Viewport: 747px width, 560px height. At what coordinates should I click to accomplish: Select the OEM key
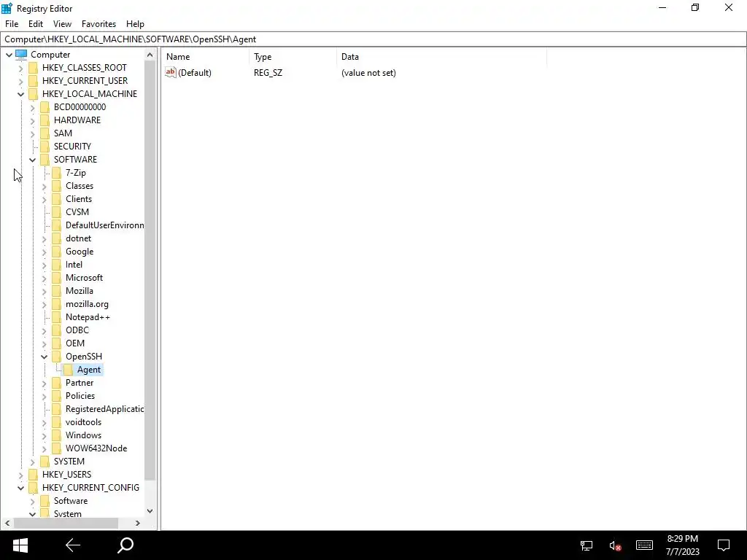[x=75, y=343]
